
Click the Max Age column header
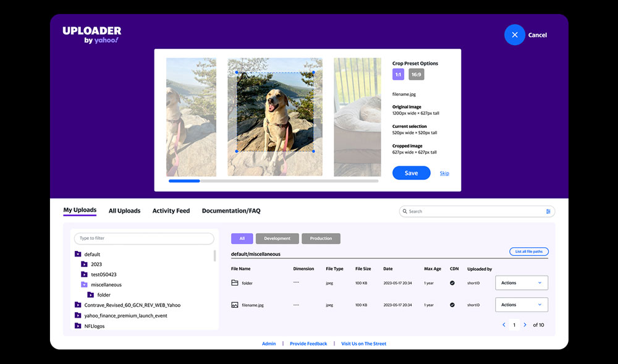tap(433, 269)
